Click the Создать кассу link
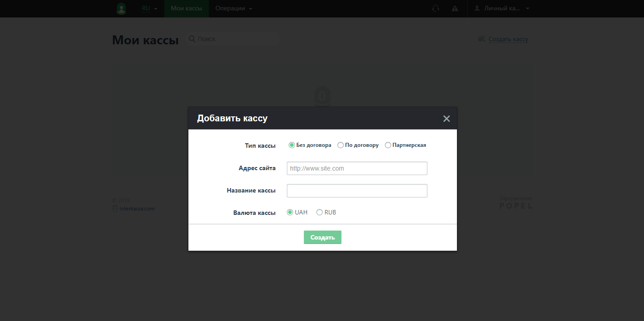 (x=508, y=39)
